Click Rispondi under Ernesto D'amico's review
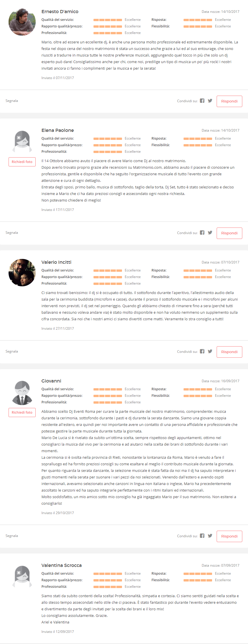This screenshot has height=644, width=248. coord(229,101)
